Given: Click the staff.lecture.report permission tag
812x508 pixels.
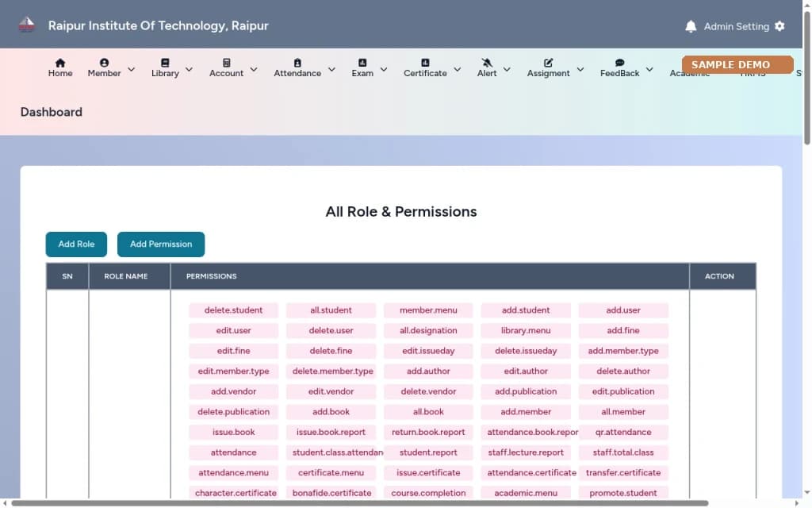Looking at the screenshot, I should point(526,452).
